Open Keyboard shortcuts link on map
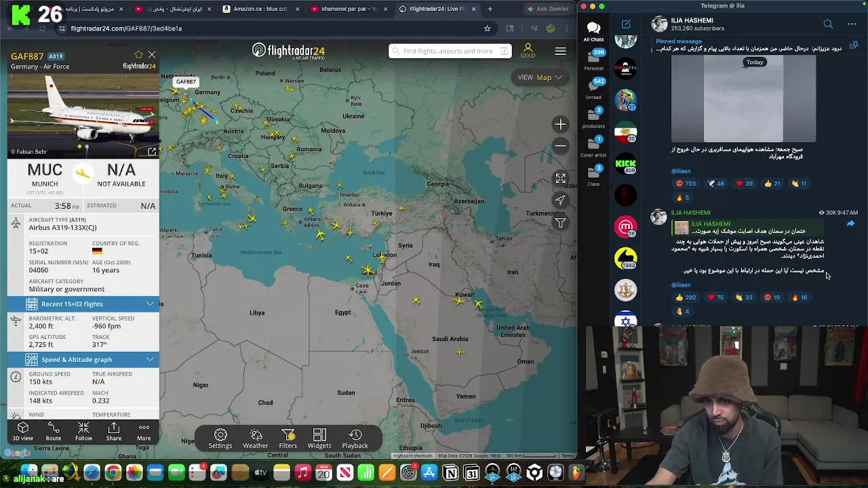The width and height of the screenshot is (868, 488). [413, 456]
